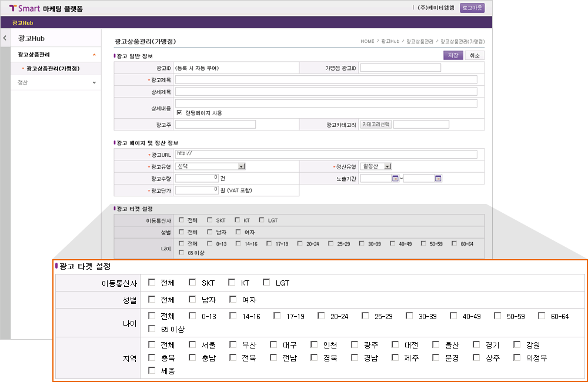Focus the 광고주 input field
The height and width of the screenshot is (382, 588).
(x=215, y=125)
